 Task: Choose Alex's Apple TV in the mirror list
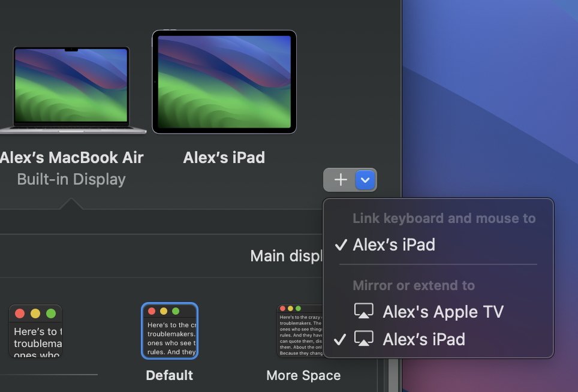tap(442, 312)
